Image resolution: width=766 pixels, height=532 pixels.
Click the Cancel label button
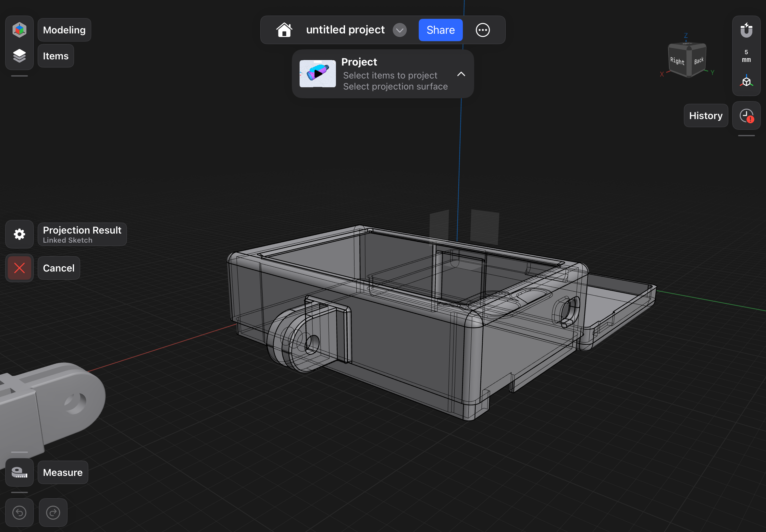click(59, 268)
